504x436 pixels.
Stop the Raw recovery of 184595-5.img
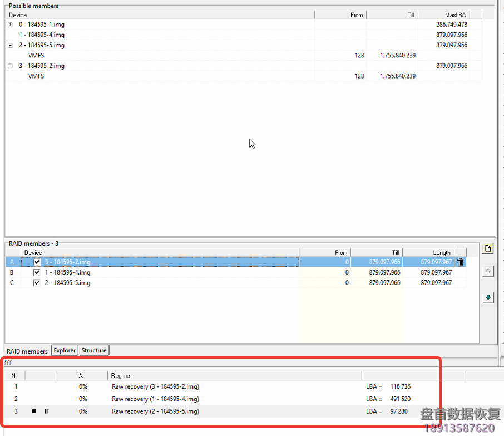click(33, 411)
